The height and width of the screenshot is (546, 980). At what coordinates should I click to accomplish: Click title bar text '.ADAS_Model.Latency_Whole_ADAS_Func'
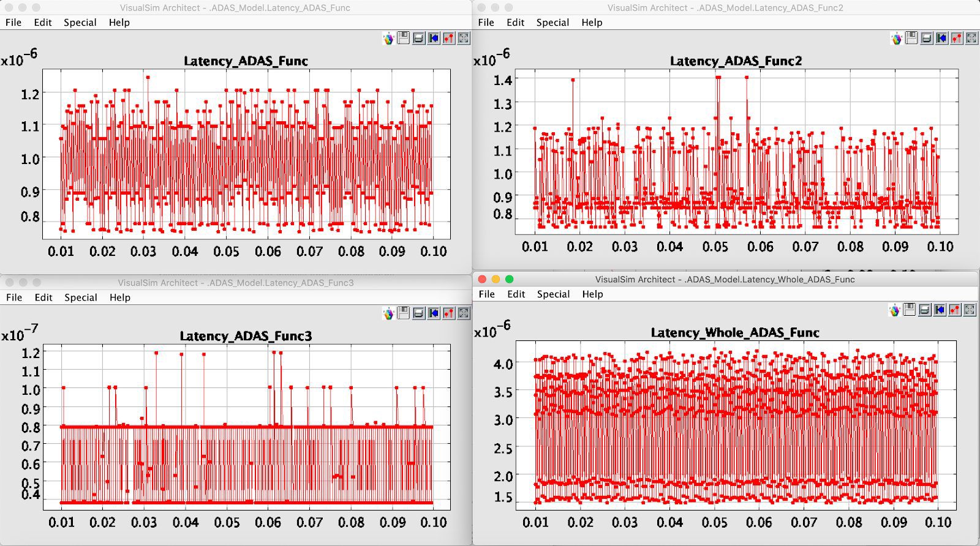coord(770,279)
